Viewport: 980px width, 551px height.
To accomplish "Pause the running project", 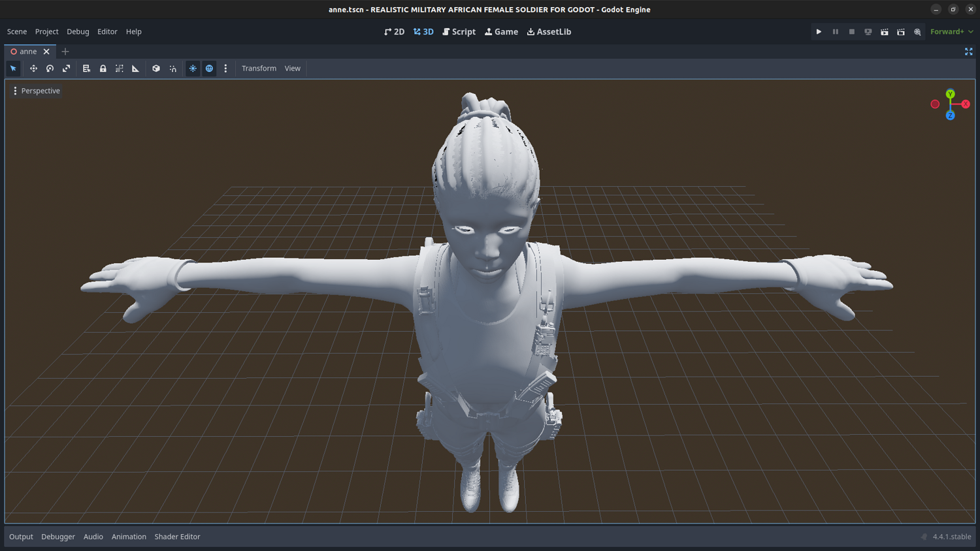I will click(x=835, y=31).
